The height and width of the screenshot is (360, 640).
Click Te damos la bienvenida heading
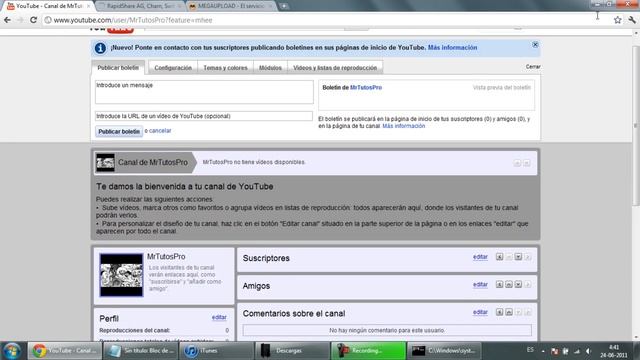(184, 187)
